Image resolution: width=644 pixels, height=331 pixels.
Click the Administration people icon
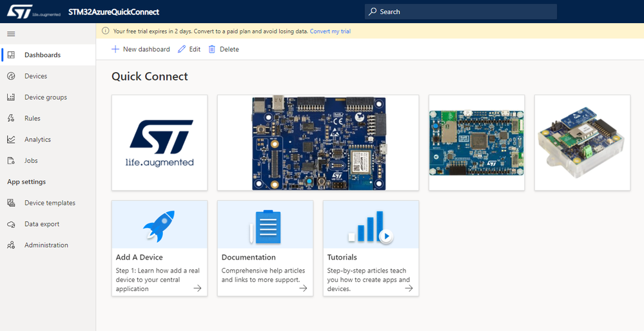(x=11, y=245)
